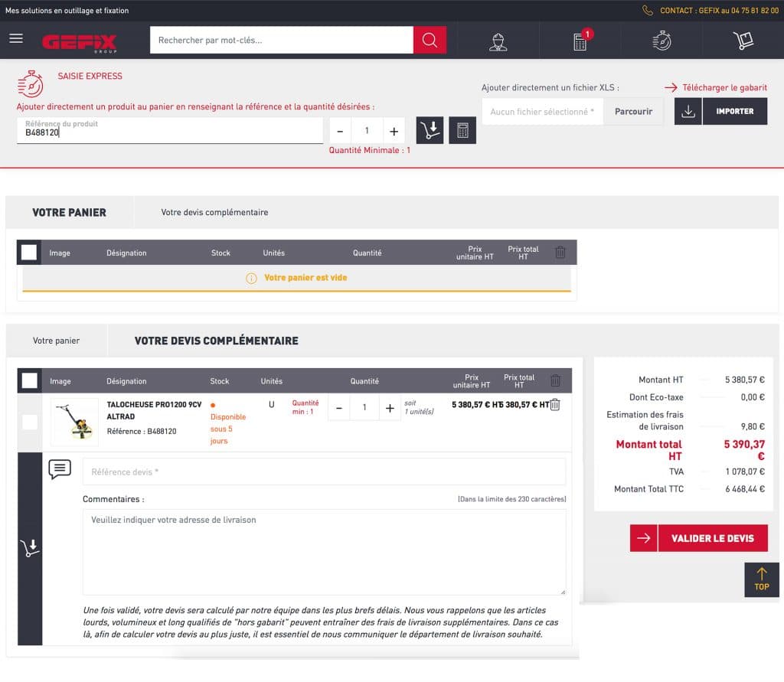Move the quote to cart using sidebar cart icon
This screenshot has width=784, height=682.
[30, 548]
